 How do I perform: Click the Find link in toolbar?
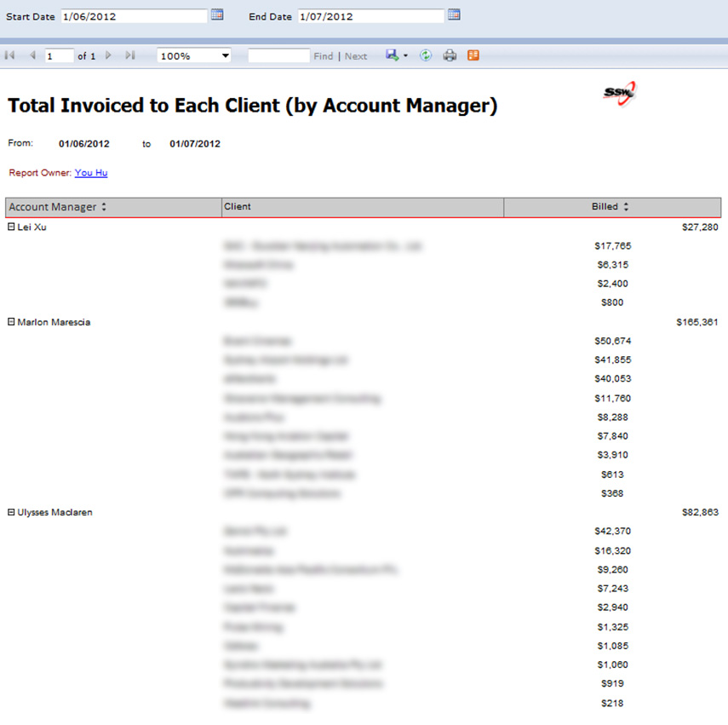[323, 56]
